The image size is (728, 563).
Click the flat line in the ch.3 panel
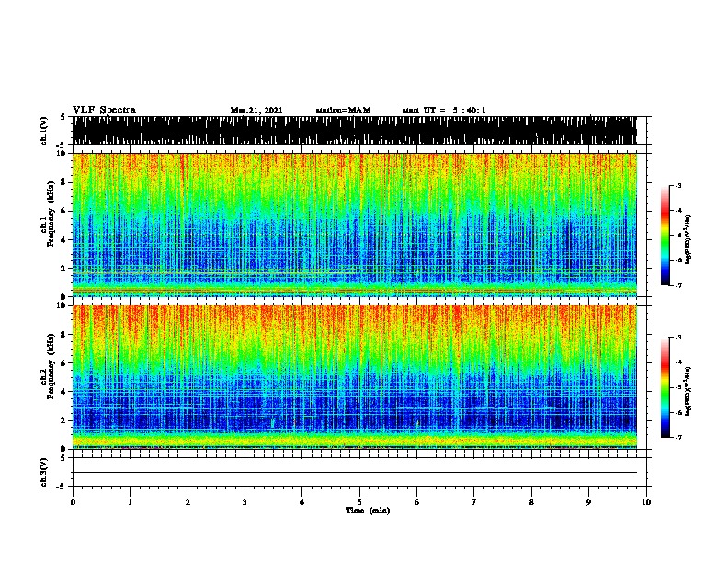pyautogui.click(x=355, y=473)
